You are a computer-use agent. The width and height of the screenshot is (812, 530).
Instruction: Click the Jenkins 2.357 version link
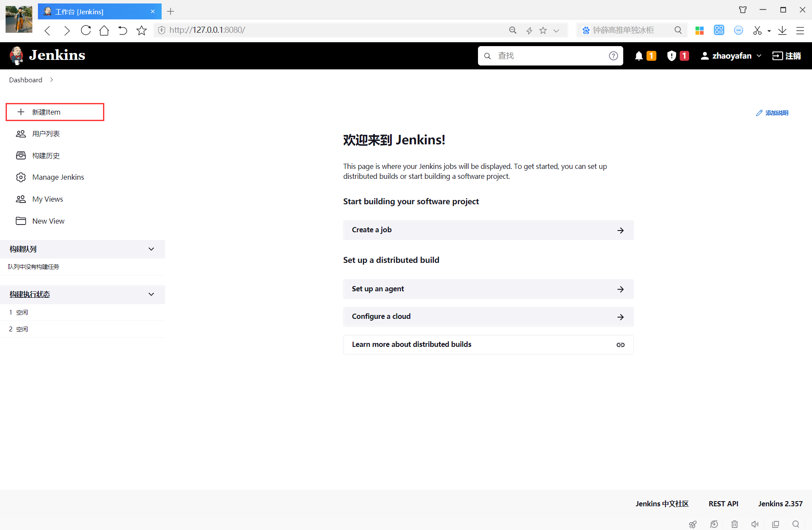pos(781,504)
